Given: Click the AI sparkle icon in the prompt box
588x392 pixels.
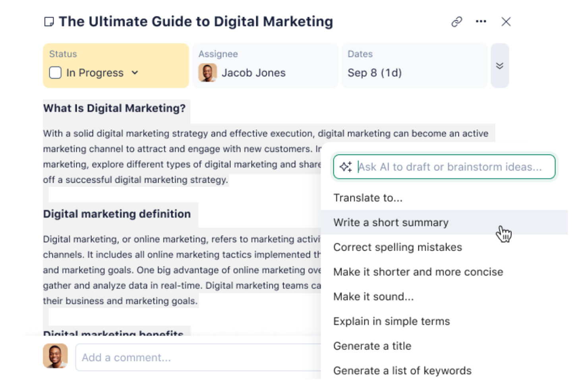Looking at the screenshot, I should click(346, 167).
